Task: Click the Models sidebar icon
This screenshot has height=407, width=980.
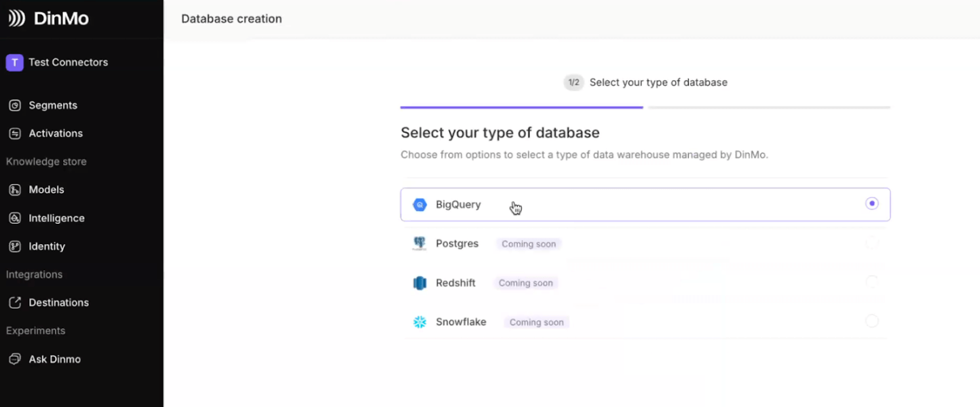Action: [x=15, y=190]
